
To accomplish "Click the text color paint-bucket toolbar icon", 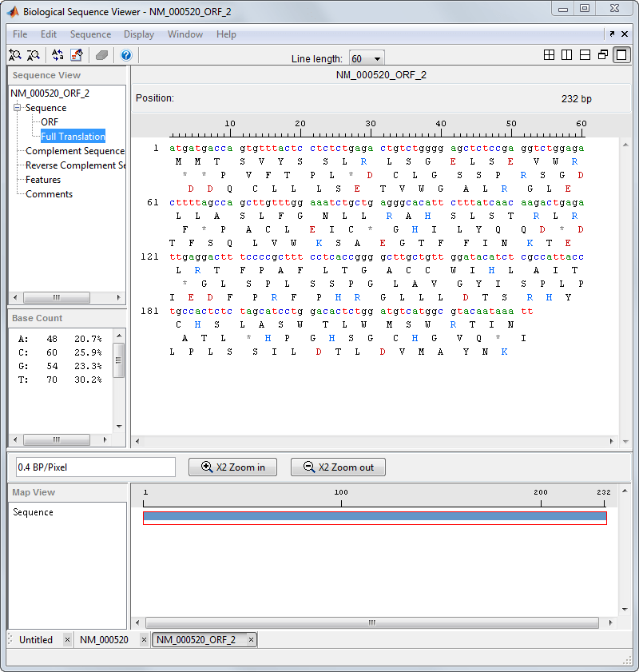I will [x=77, y=55].
